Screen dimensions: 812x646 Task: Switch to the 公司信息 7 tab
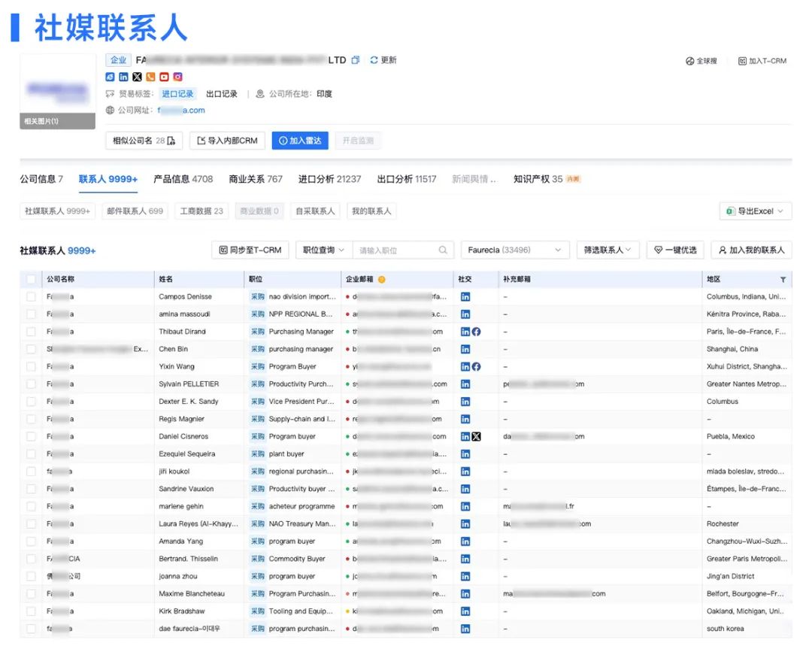pyautogui.click(x=41, y=179)
